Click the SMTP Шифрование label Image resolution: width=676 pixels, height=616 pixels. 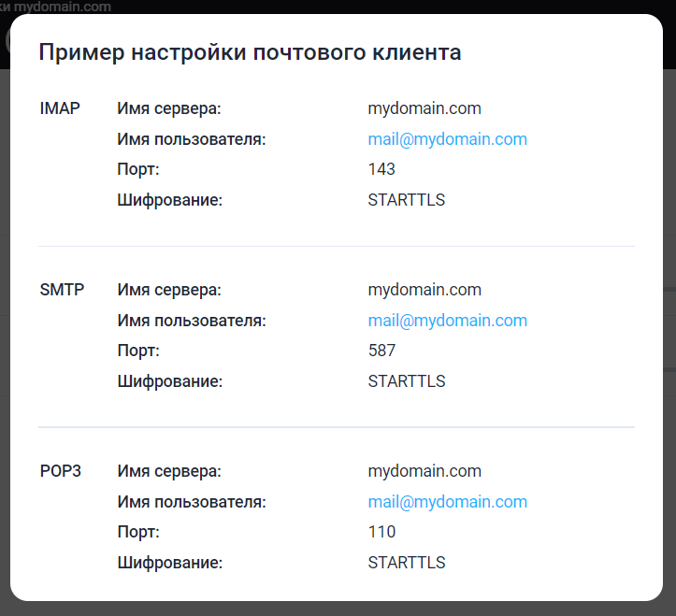(170, 382)
